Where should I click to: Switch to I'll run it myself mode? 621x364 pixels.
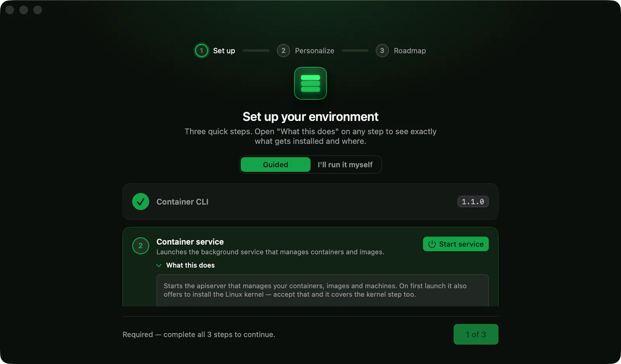point(345,165)
